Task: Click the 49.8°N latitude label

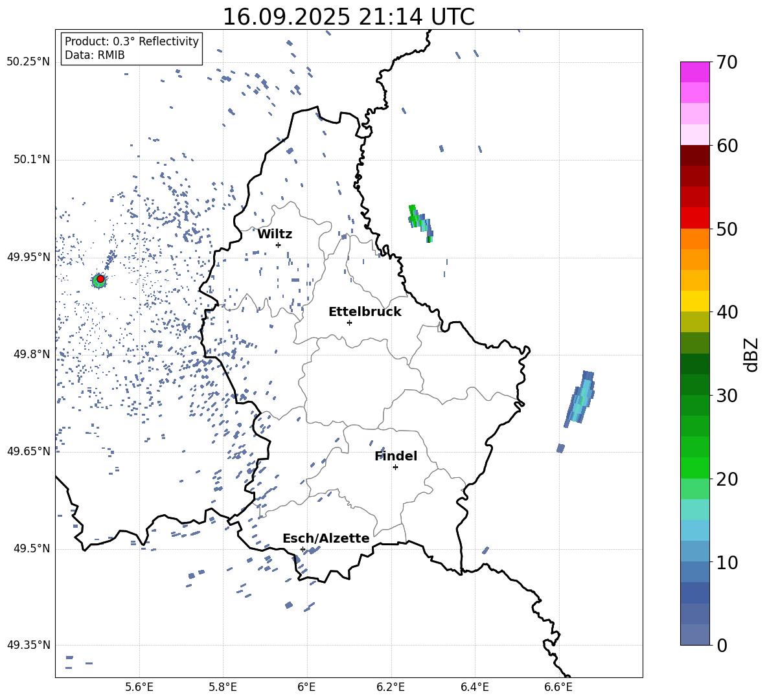Action: point(32,354)
